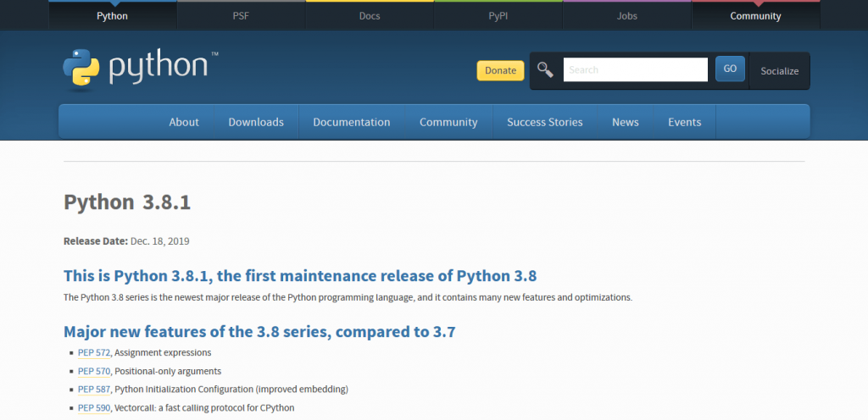The image size is (868, 420).
Task: Follow the PEP 587 link
Action: (x=94, y=390)
